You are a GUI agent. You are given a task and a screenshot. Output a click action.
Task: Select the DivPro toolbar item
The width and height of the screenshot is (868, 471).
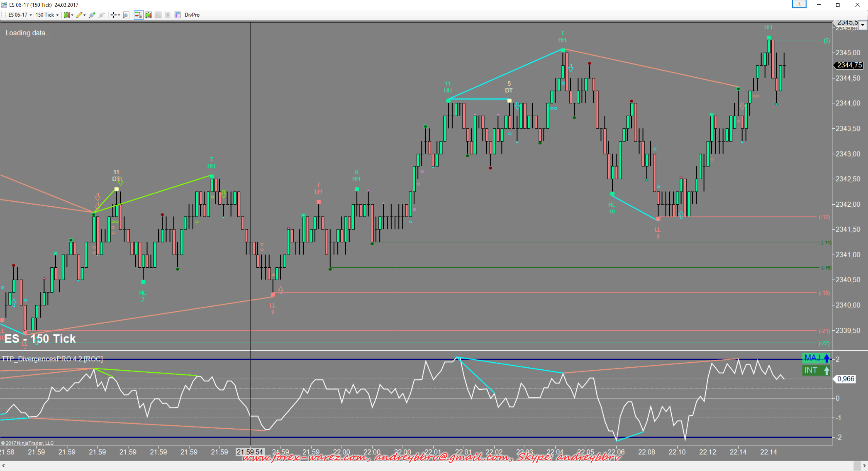(192, 15)
